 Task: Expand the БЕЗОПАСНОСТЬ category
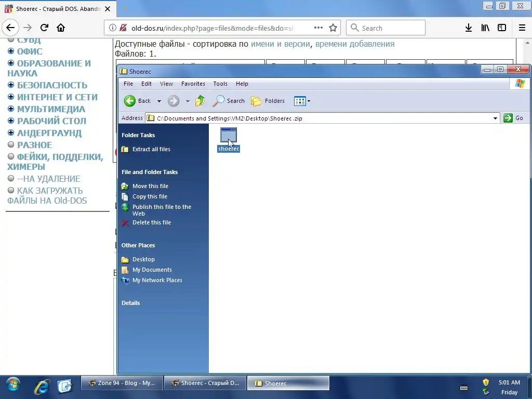coord(11,85)
